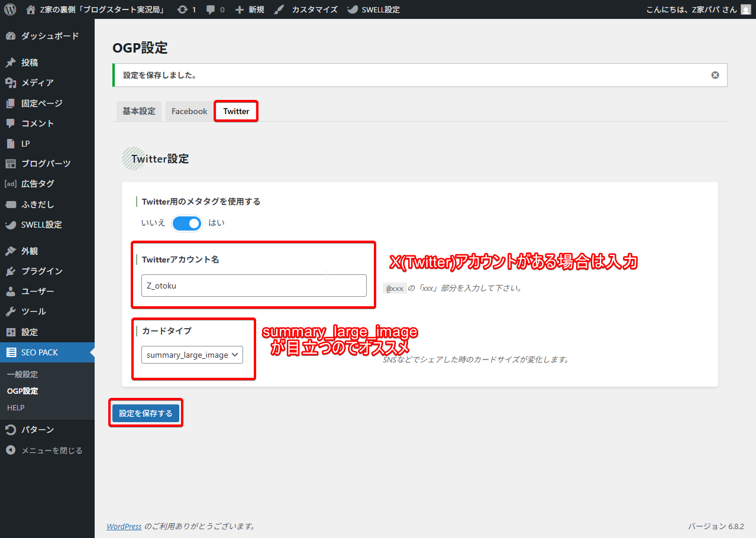Viewport: 756px width, 538px height.
Task: Open the site home icon in admin bar
Action: [x=31, y=9]
